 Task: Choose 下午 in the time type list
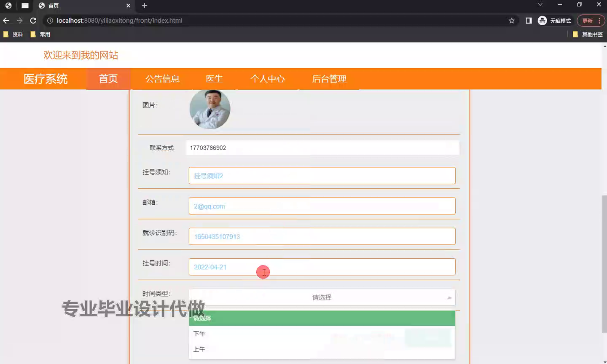coord(322,334)
